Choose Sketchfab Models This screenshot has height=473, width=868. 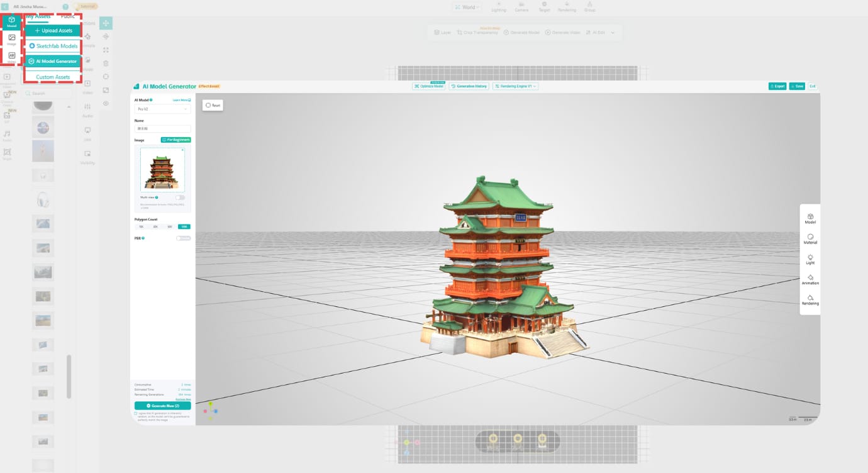click(x=53, y=46)
